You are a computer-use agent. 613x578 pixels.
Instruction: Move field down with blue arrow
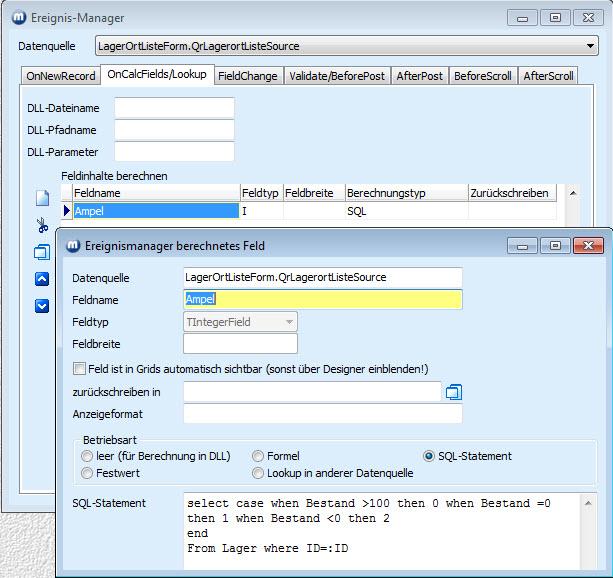(x=42, y=306)
